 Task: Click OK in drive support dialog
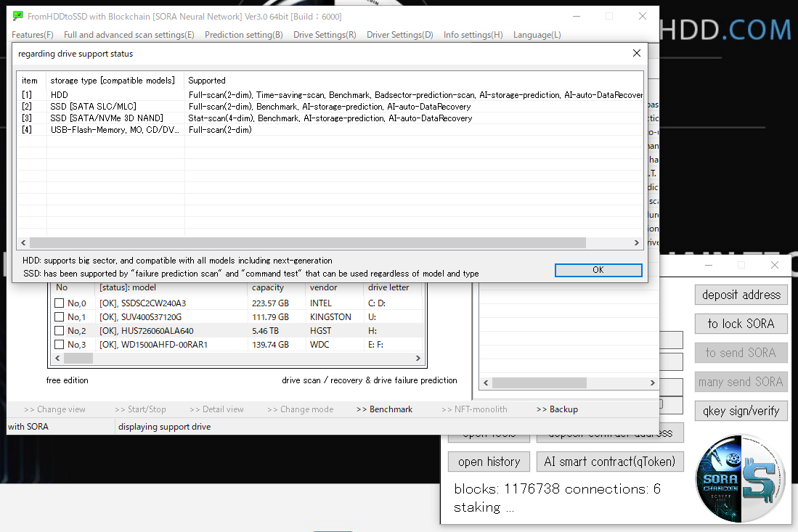[598, 270]
